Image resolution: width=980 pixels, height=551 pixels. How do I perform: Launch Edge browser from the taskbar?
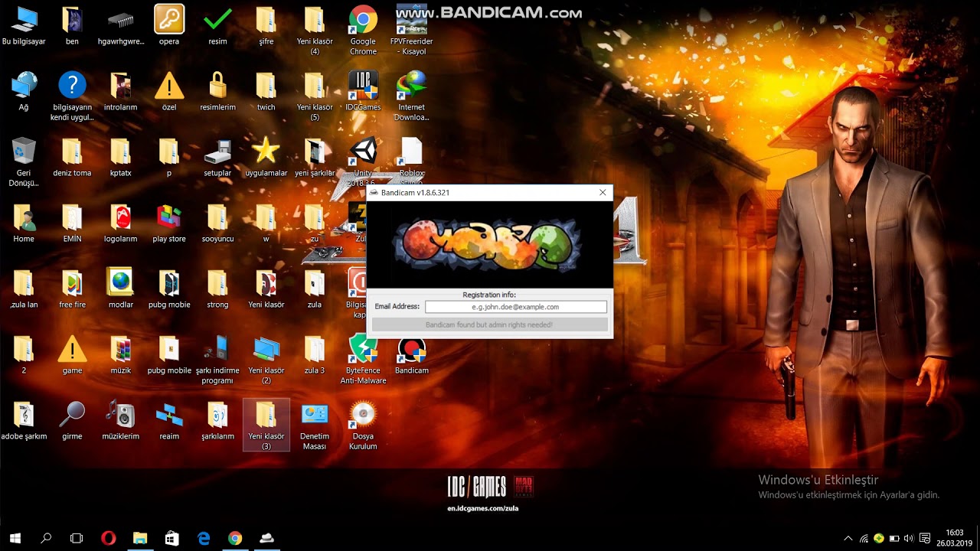[x=204, y=538]
